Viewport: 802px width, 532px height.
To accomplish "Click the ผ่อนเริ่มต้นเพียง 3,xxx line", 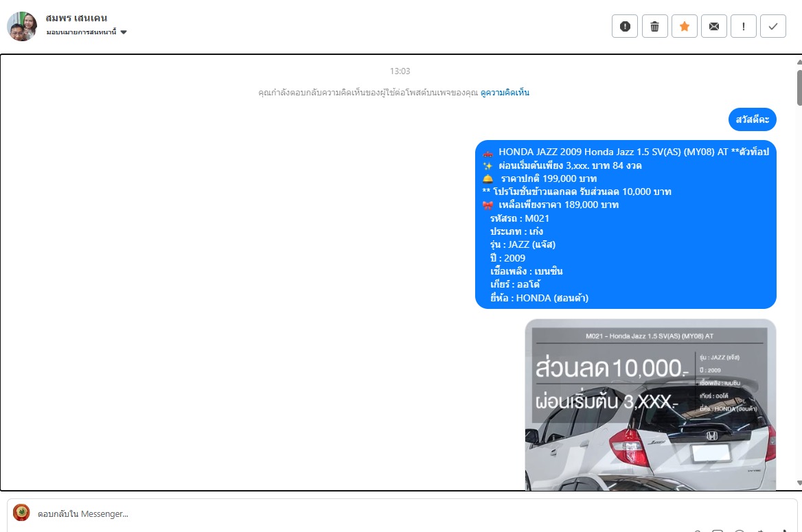I will [x=562, y=165].
